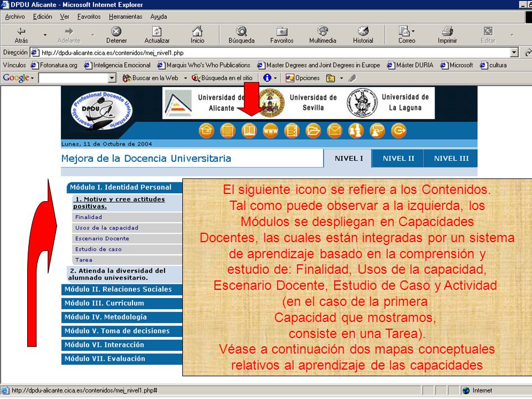532x399 pixels.
Task: Switch to the NIVEL II tab
Action: coord(398,158)
